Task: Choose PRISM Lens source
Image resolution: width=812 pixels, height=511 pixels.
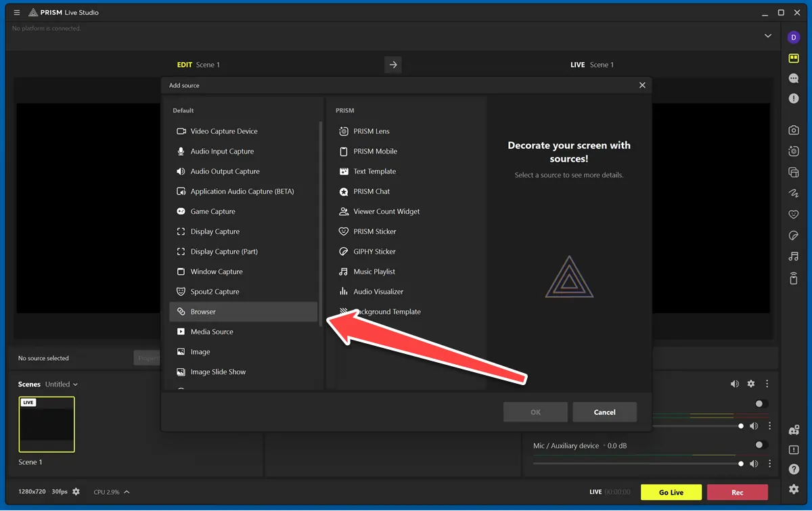Action: 371,131
